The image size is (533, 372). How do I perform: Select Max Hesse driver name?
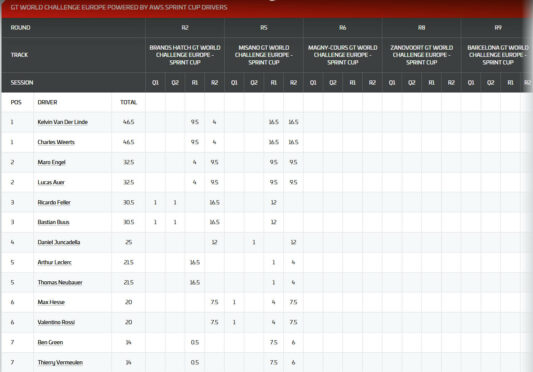coord(51,302)
